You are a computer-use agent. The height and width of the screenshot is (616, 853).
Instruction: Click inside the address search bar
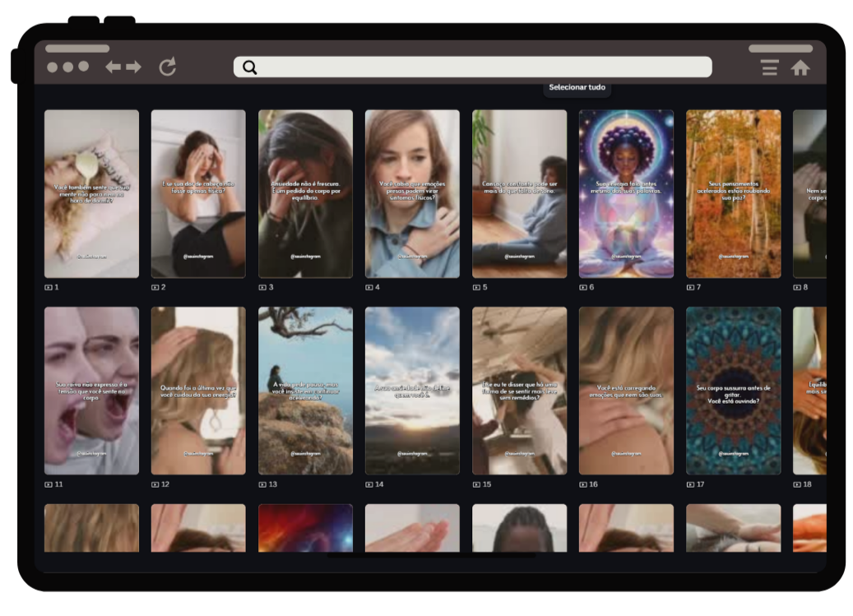[x=473, y=67]
